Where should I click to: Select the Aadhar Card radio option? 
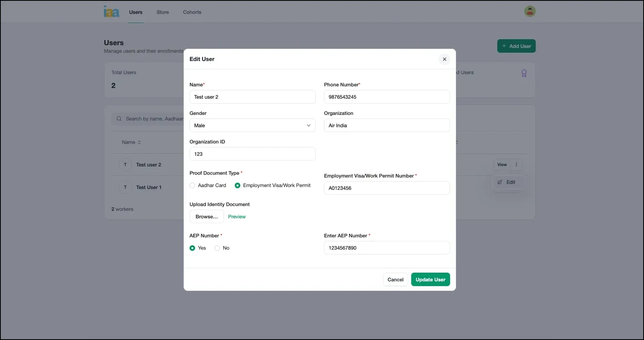pyautogui.click(x=192, y=185)
